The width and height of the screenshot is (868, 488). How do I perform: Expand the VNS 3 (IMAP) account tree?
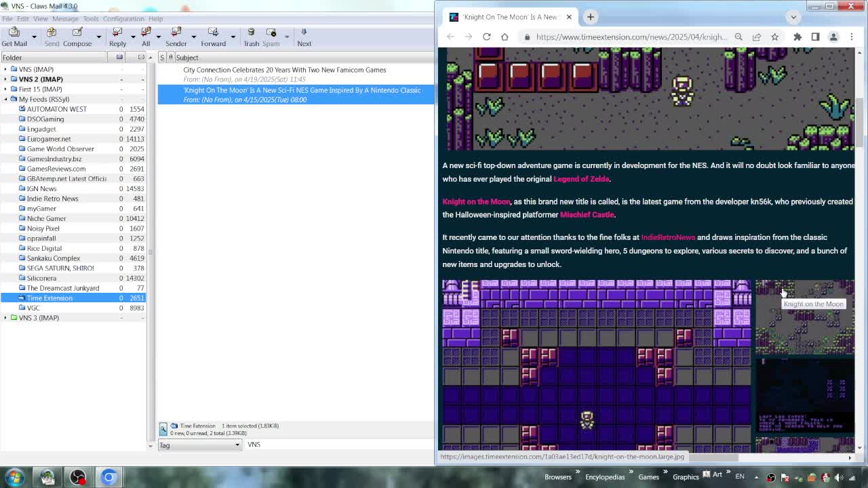(x=5, y=318)
